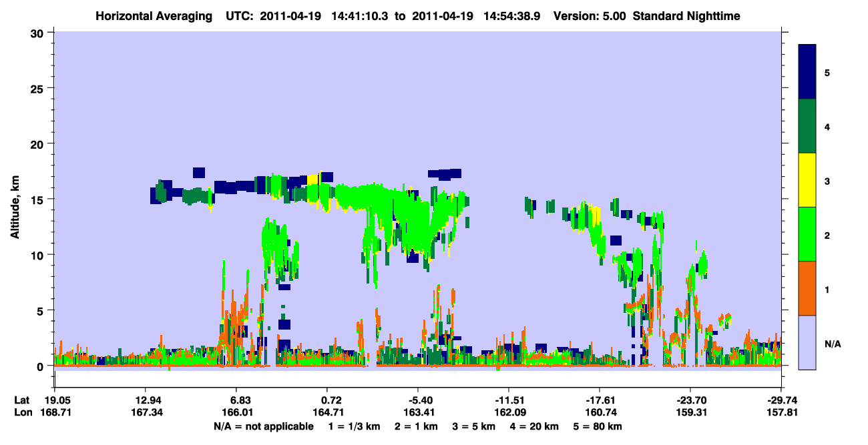Screen dimensions: 868x445
Task: Click the altitude tick label 30
Action: click(39, 33)
